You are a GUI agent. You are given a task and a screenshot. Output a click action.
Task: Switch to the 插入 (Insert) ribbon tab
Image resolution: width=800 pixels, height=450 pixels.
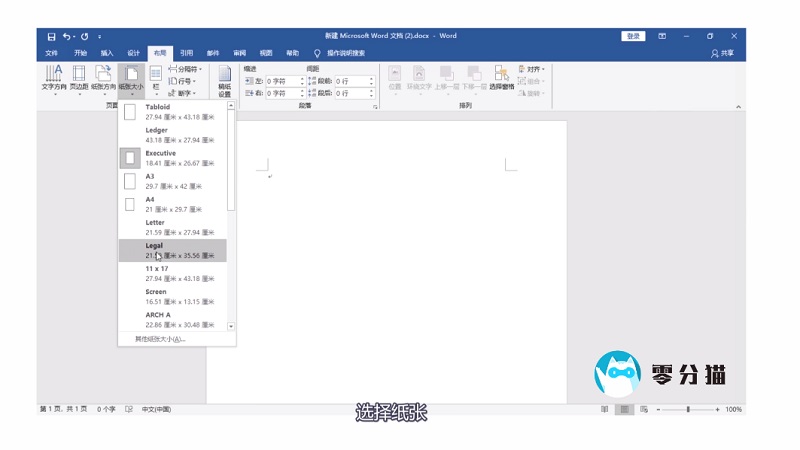pos(107,53)
